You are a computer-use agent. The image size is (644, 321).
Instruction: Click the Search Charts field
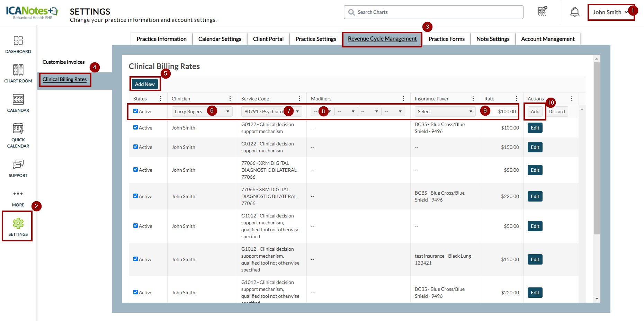pos(433,12)
